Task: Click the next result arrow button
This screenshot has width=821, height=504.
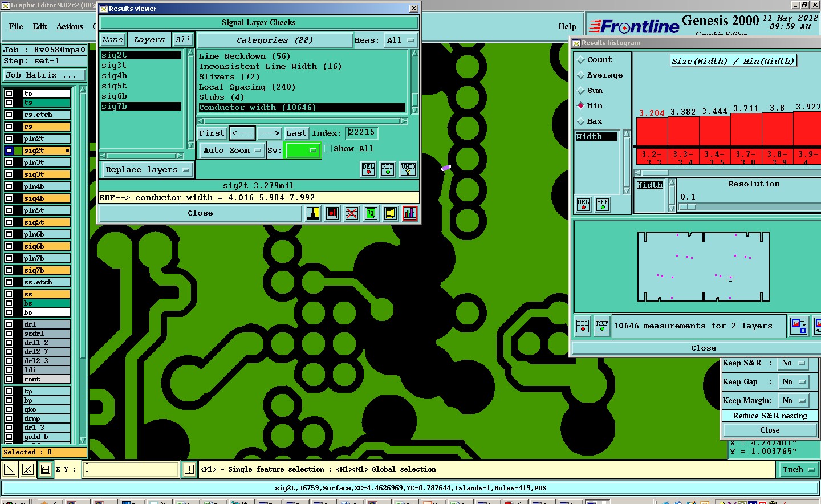Action: tap(270, 133)
